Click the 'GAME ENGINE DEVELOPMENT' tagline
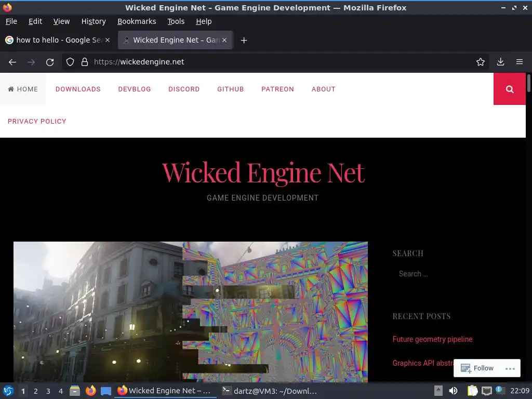Viewport: 532px width, 399px height. click(x=262, y=198)
